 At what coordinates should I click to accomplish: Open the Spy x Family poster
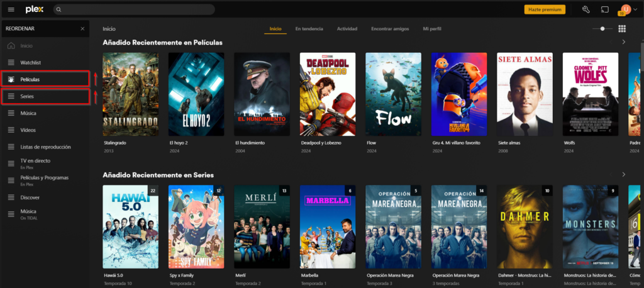tap(196, 227)
